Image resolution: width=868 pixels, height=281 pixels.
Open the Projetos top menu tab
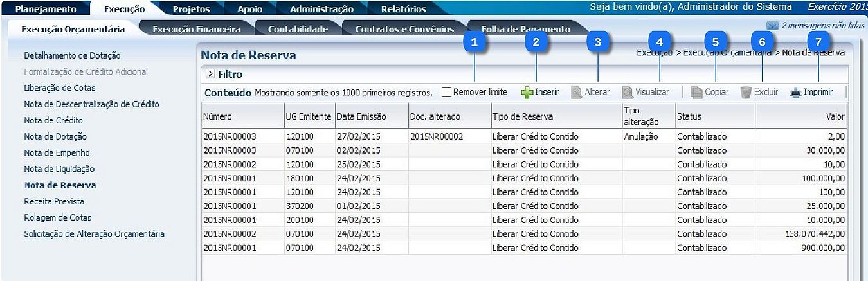tap(191, 9)
